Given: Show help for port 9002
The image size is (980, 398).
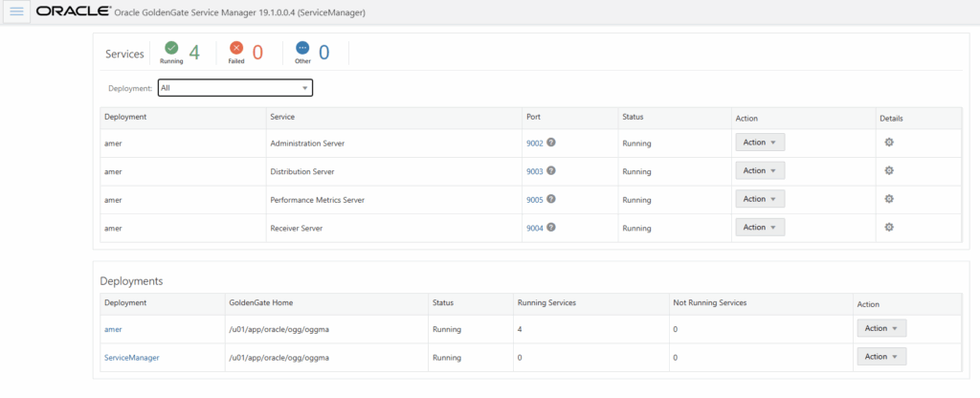Looking at the screenshot, I should 551,143.
